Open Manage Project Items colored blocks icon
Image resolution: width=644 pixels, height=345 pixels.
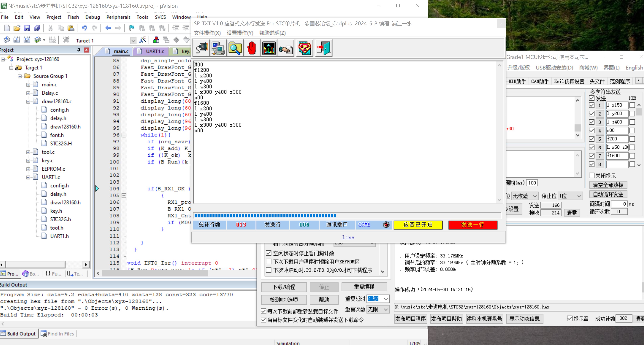156,40
